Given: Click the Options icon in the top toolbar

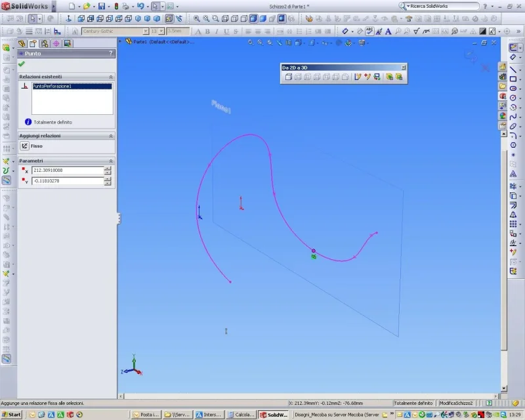Looking at the screenshot, I should click(171, 6).
